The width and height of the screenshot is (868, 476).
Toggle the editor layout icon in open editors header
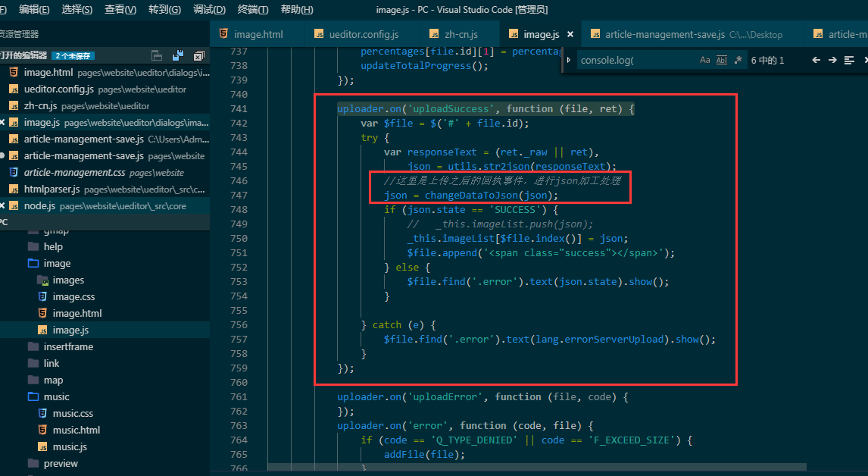click(x=157, y=55)
